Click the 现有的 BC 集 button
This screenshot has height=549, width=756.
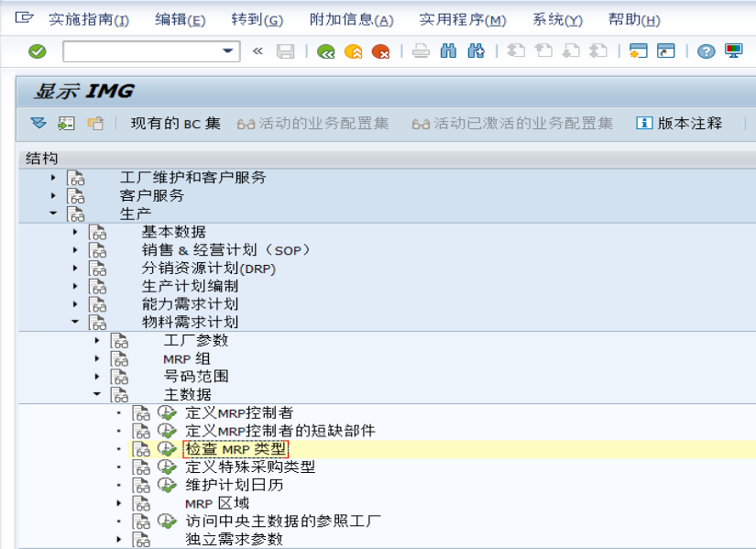tap(176, 124)
